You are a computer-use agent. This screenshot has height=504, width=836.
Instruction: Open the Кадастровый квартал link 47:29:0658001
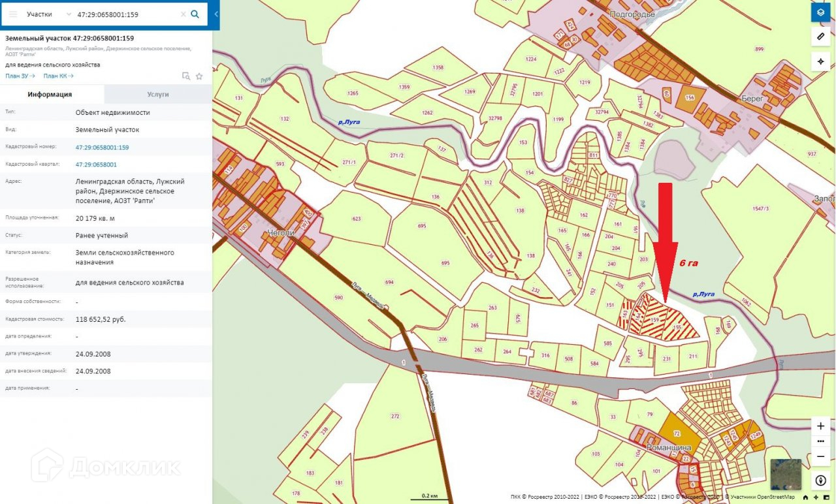[x=96, y=165]
